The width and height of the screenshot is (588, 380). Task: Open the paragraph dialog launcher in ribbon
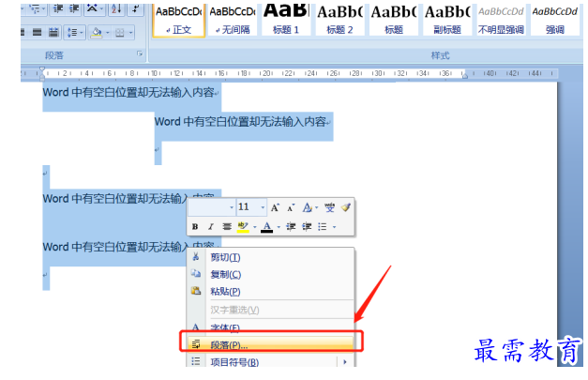tap(140, 54)
